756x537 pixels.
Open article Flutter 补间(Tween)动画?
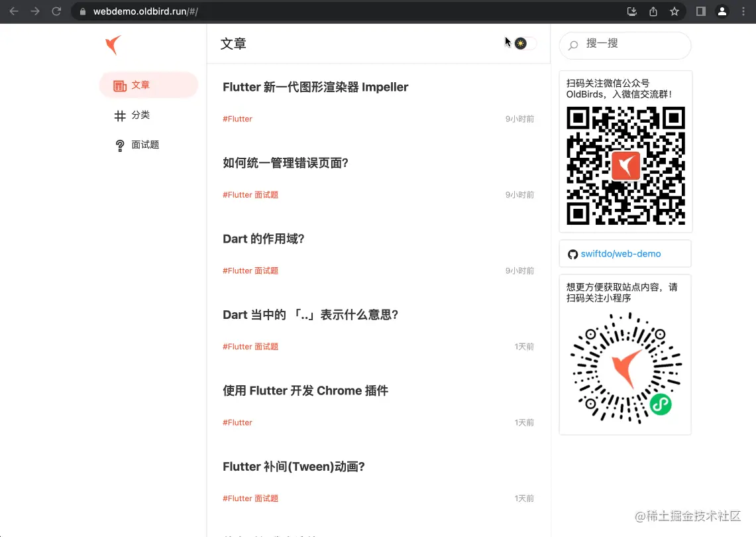(294, 467)
